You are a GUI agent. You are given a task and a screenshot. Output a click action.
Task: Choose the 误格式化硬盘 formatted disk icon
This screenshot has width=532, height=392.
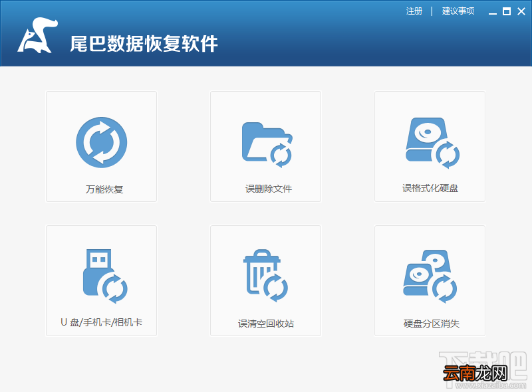point(433,143)
